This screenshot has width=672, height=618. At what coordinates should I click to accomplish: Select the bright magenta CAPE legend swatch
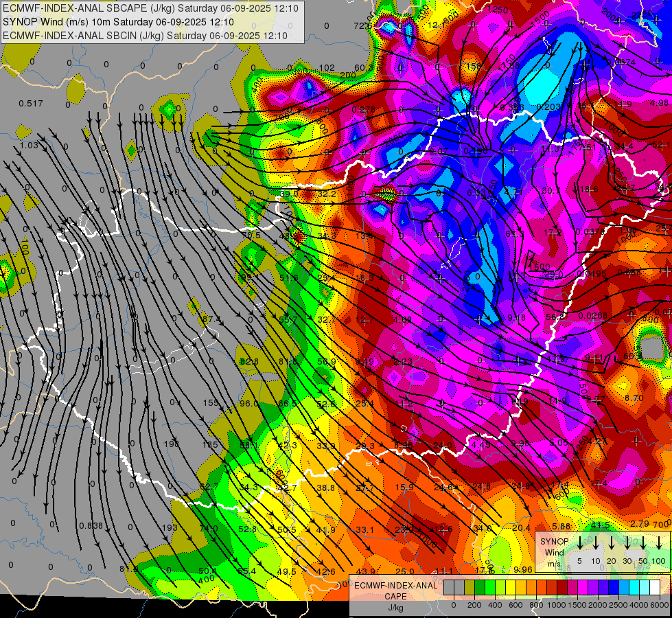[583, 588]
